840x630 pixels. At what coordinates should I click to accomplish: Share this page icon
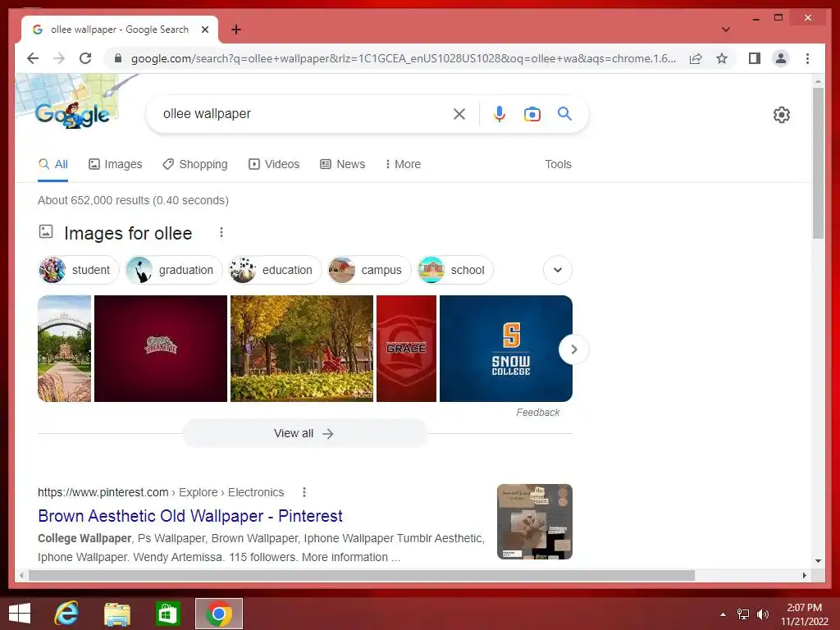[x=696, y=58]
